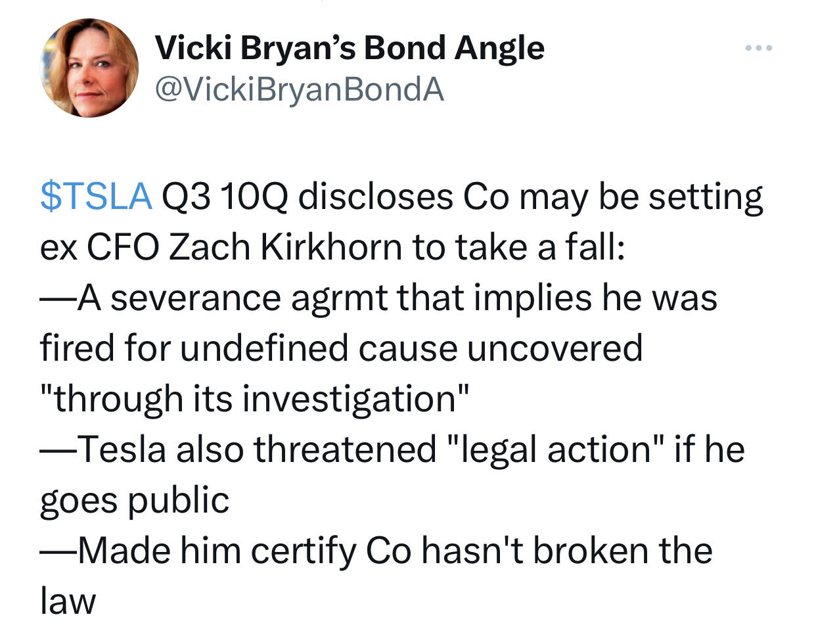Click the display name Vicki Bryan's Bond Angle
Image resolution: width=816 pixels, height=644 pixels.
coord(350,48)
